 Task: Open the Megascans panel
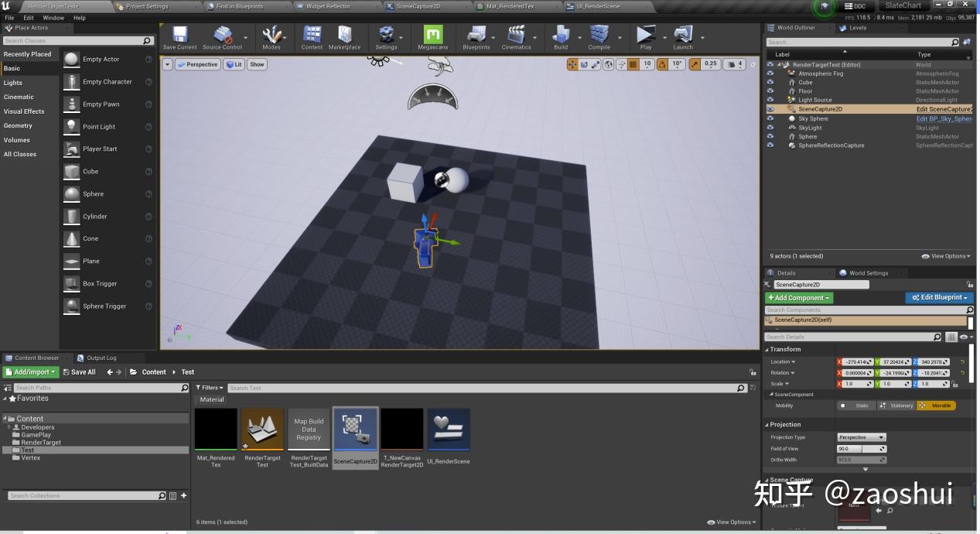pos(433,35)
